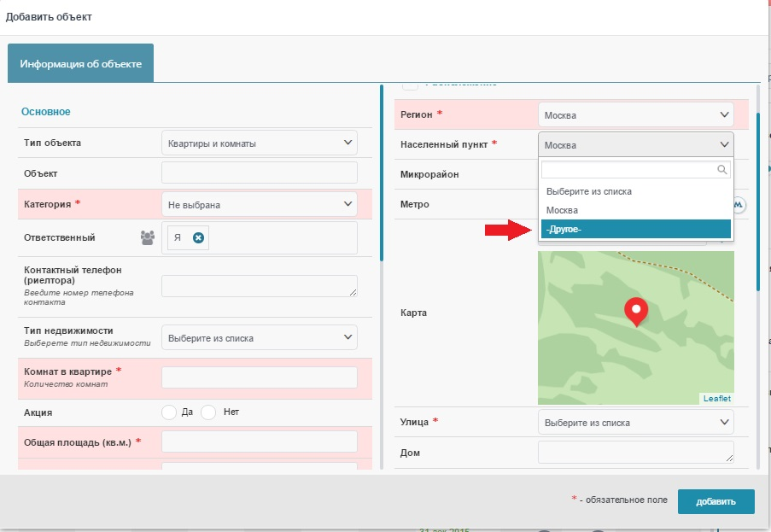The width and height of the screenshot is (771, 532).
Task: Click the left panel vertical scrollbar
Action: pos(382,173)
